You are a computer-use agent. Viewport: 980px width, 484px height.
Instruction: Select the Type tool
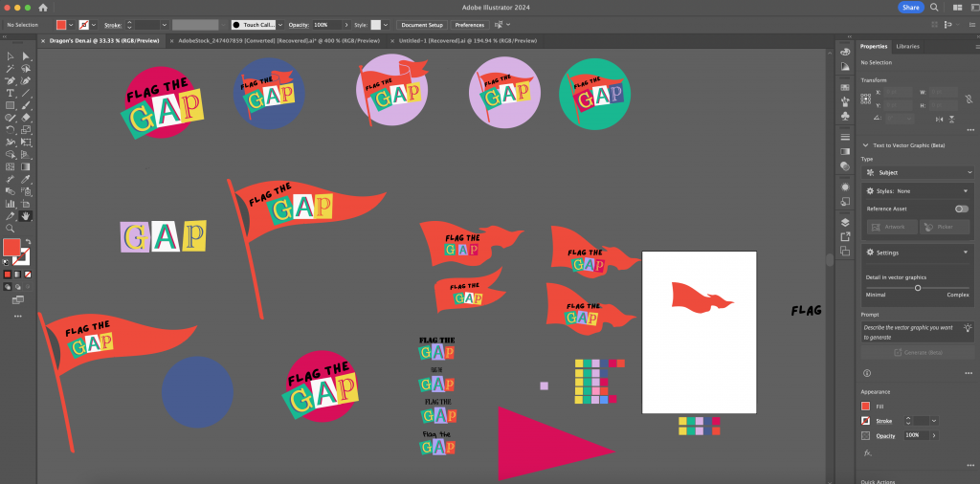click(11, 93)
